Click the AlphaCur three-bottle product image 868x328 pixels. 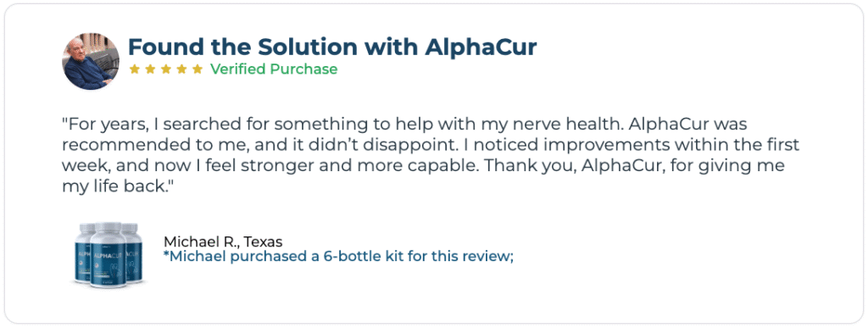click(x=108, y=254)
